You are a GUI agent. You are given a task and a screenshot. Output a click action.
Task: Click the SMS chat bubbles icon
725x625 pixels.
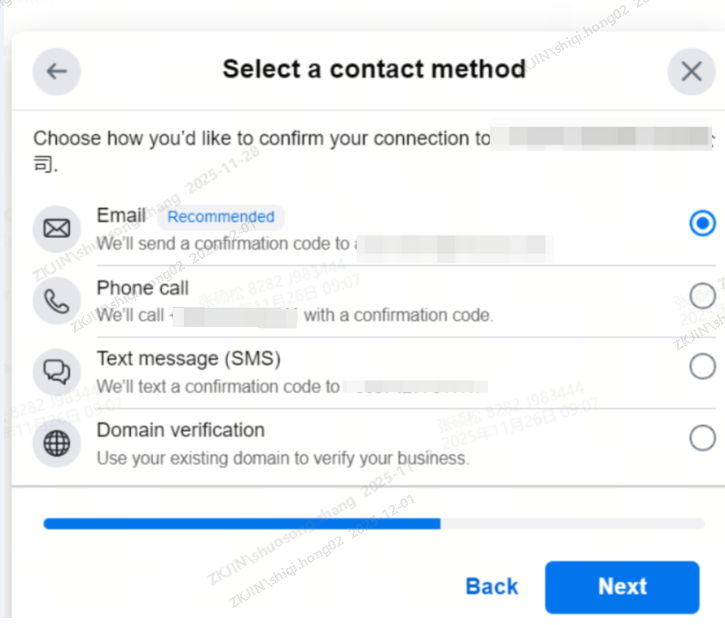[x=57, y=373]
